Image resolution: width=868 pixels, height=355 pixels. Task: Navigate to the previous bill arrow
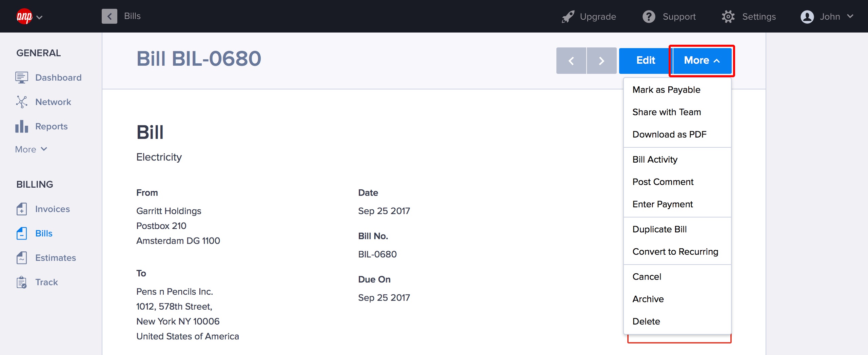coord(571,61)
